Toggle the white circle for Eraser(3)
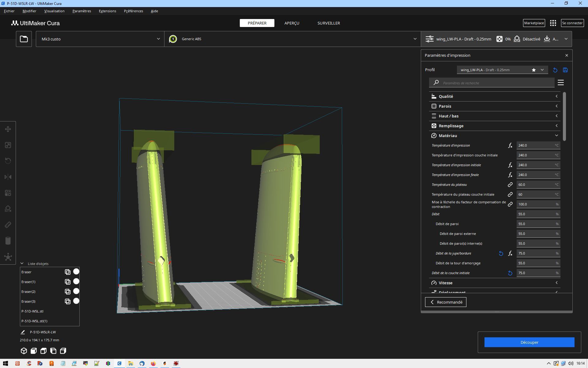588x368 pixels. (76, 301)
